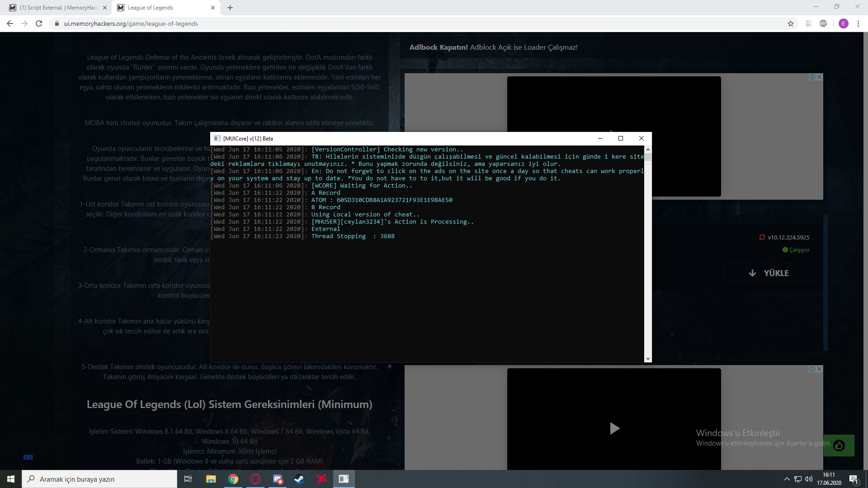868x488 pixels.
Task: Open the Chrome three-dot menu
Action: 858,23
